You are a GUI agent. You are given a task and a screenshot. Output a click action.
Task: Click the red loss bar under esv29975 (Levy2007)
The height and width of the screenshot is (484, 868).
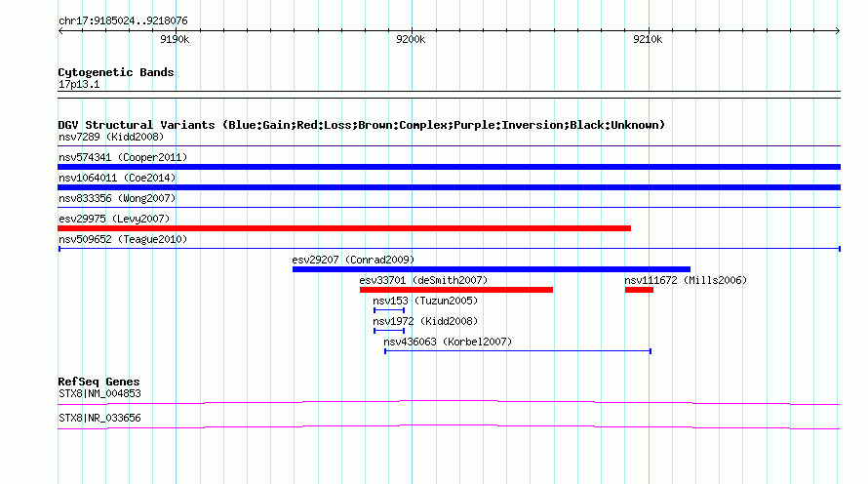click(x=344, y=228)
